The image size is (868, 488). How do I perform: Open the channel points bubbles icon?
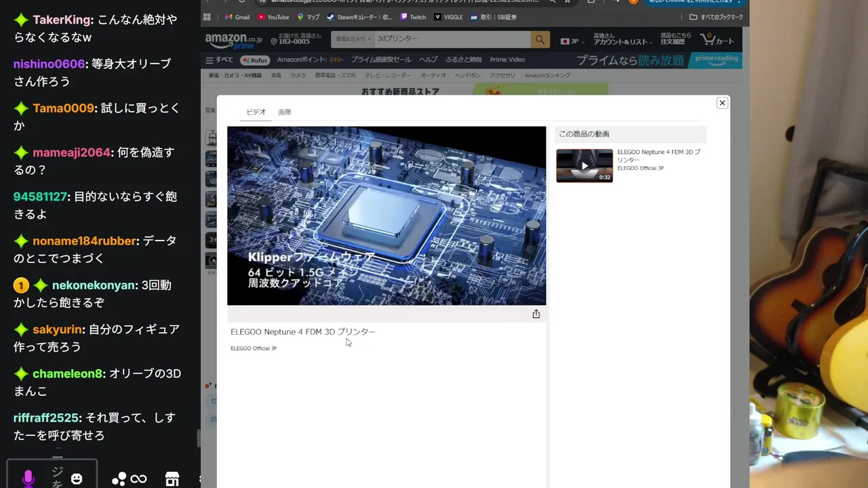[x=119, y=479]
